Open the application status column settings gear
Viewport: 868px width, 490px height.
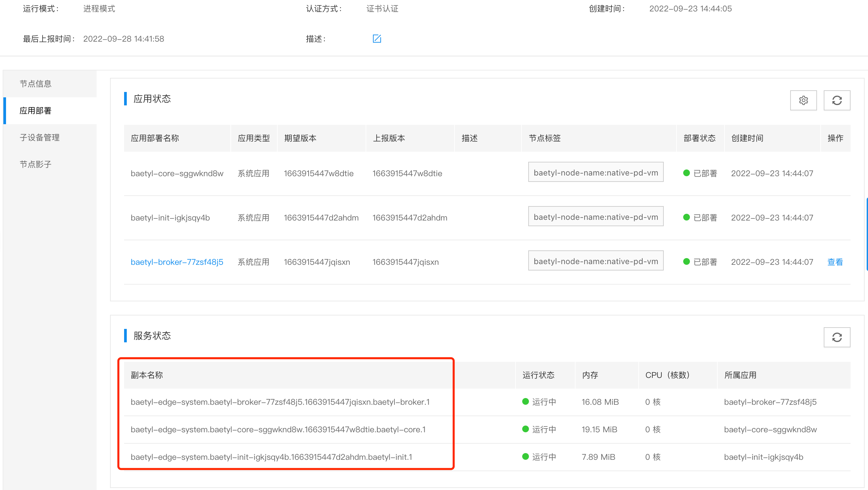803,100
